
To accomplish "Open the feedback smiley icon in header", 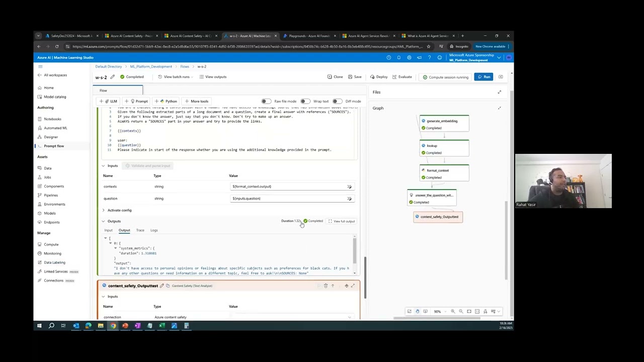I will pos(439,57).
